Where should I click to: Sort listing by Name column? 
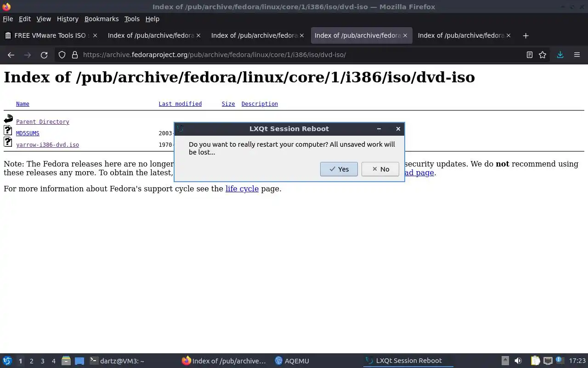tap(23, 104)
